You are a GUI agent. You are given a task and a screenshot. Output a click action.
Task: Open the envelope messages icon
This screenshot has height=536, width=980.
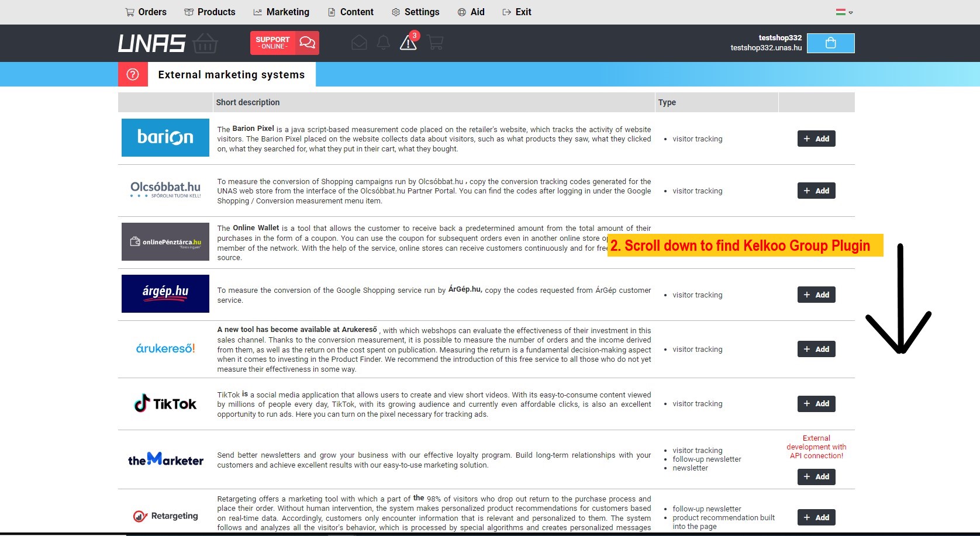point(359,43)
